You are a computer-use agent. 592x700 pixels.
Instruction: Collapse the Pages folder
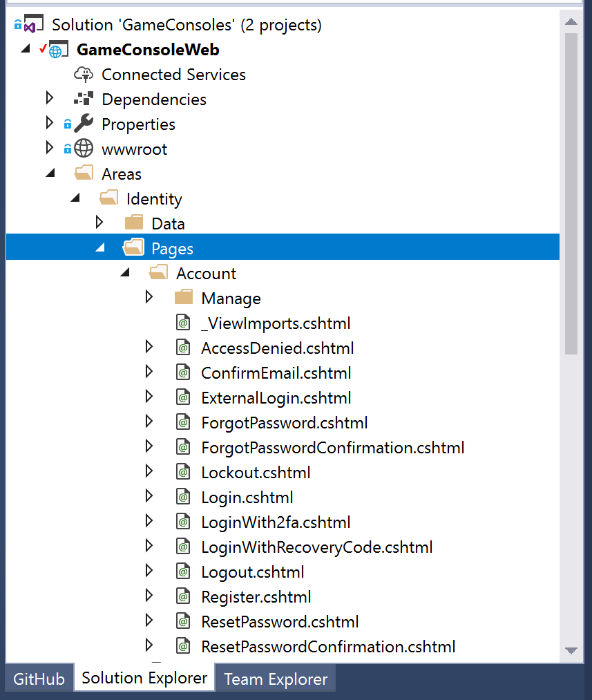(x=100, y=248)
